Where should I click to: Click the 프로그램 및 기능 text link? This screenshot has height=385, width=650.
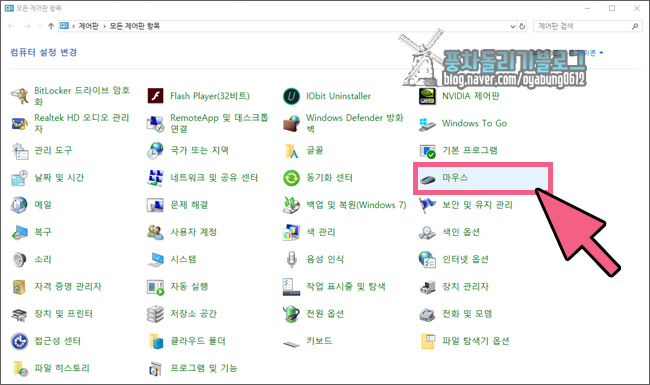tap(204, 368)
